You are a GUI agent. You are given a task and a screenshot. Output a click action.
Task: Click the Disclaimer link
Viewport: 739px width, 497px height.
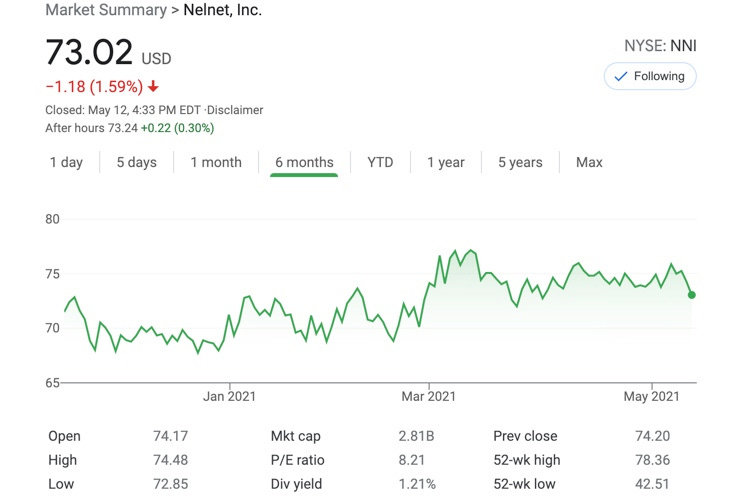[x=235, y=110]
